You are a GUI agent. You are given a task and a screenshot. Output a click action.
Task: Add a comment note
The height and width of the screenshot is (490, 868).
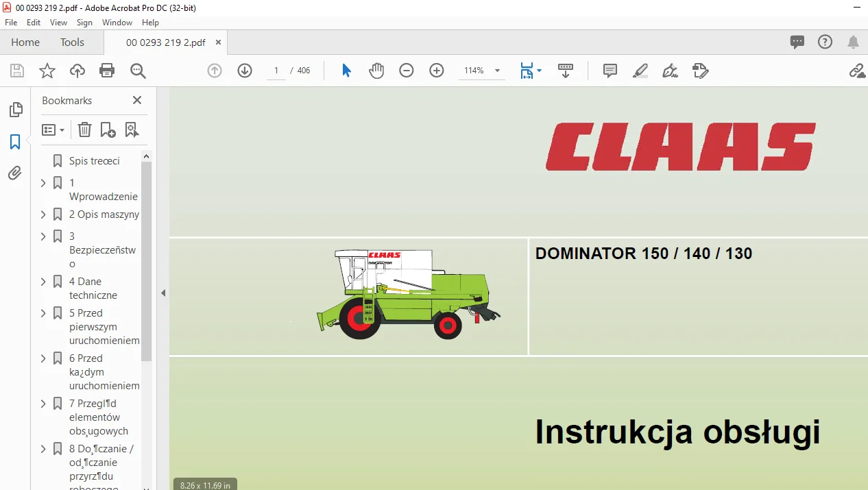pos(610,71)
